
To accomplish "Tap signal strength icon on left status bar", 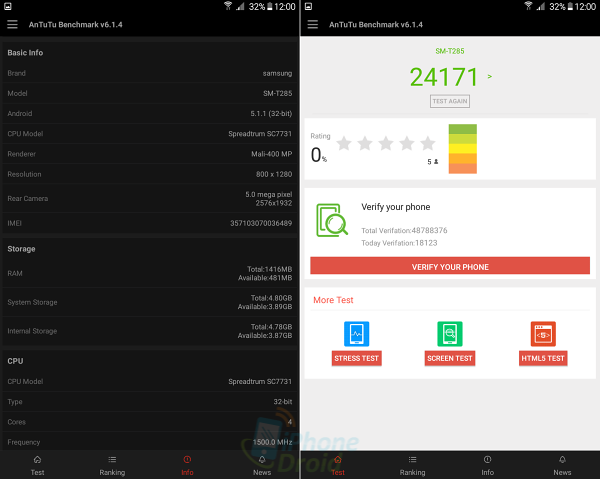I will (x=240, y=6).
